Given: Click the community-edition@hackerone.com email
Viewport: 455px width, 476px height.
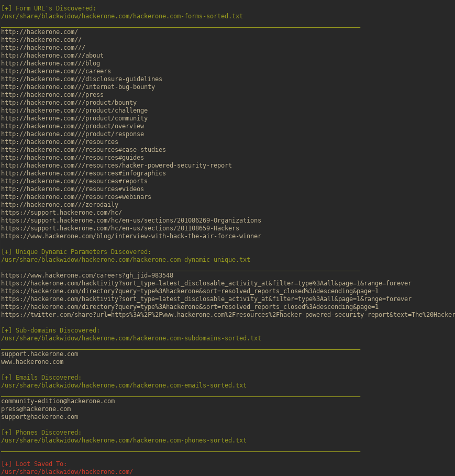Looking at the screenshot, I should pyautogui.click(x=58, y=401).
